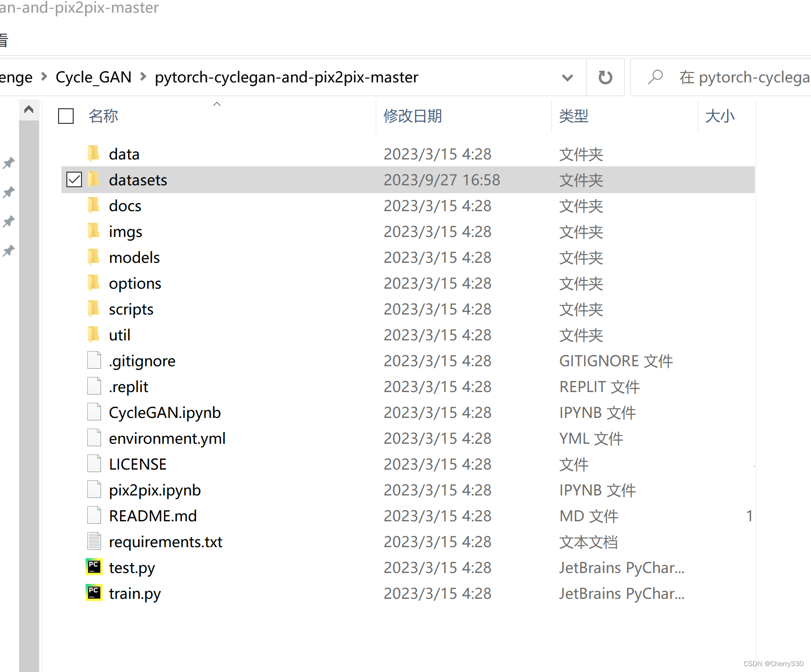Click the navigation pane scroll-up arrow
811x672 pixels.
(29, 109)
